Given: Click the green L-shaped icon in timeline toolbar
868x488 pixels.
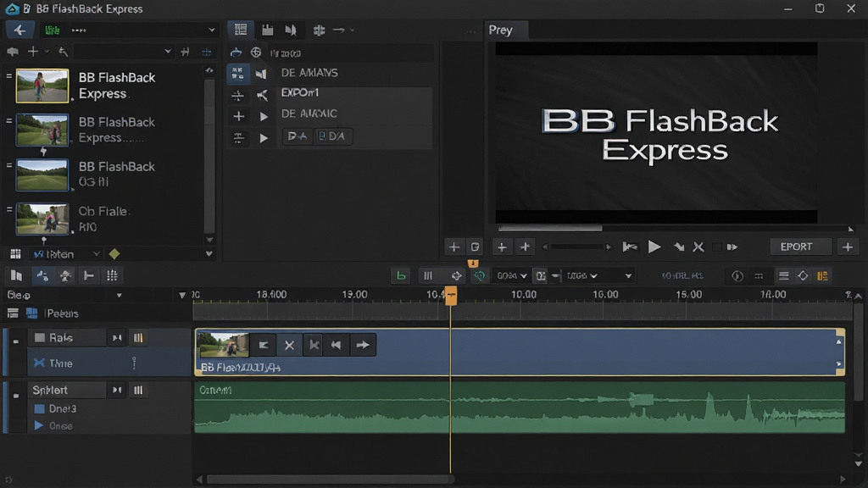Looking at the screenshot, I should click(401, 275).
